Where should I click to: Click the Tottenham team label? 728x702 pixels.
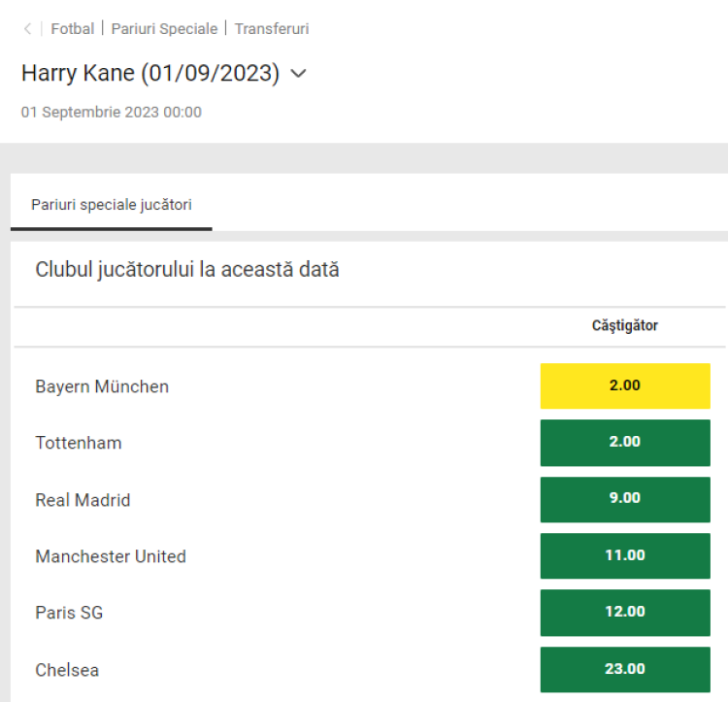coord(79,443)
